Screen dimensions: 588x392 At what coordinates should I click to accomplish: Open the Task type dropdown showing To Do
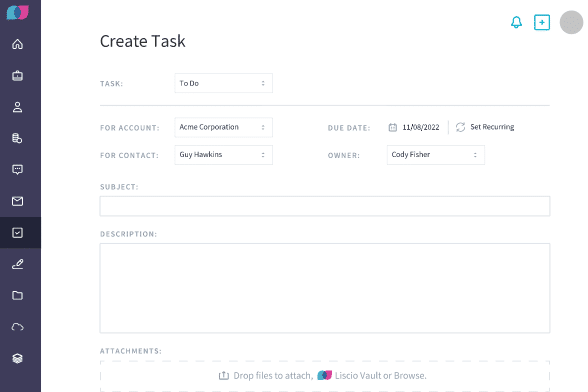coord(224,83)
